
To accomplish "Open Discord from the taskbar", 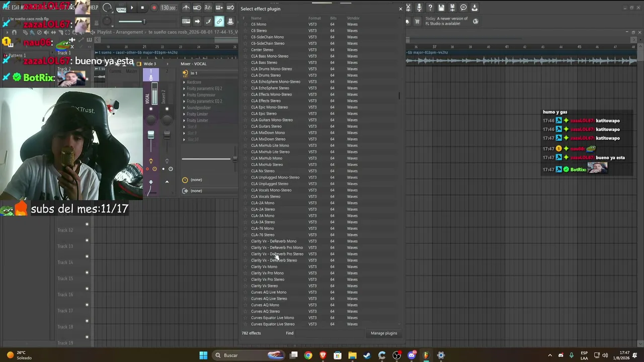I will (x=412, y=355).
